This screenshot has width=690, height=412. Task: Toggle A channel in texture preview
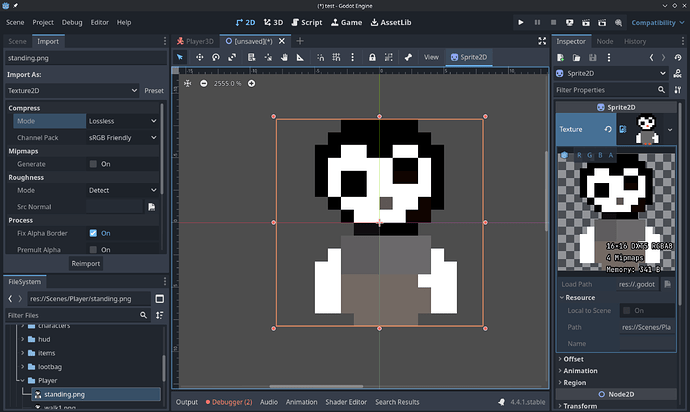611,155
